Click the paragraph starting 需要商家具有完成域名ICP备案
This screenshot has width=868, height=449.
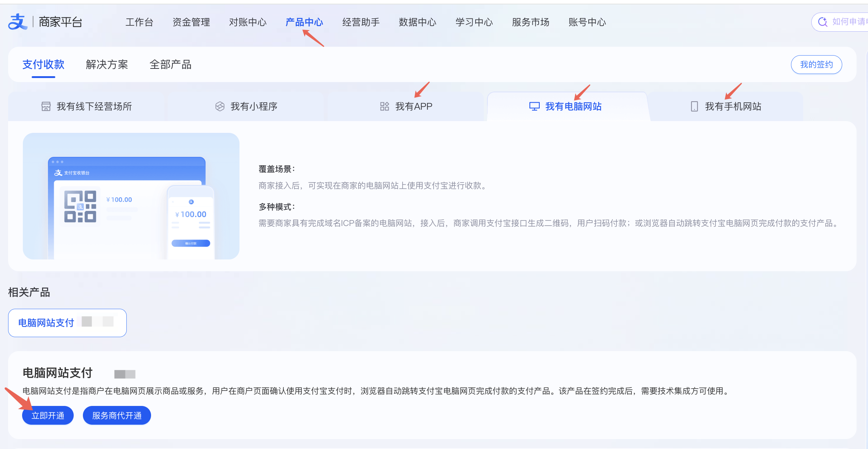click(549, 223)
